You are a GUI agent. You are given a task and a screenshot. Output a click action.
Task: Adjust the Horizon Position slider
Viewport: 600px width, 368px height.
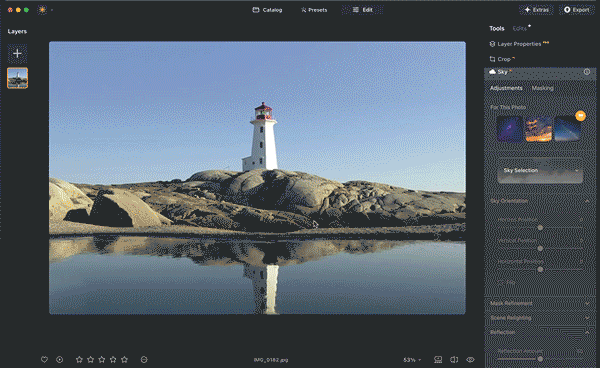[540, 228]
